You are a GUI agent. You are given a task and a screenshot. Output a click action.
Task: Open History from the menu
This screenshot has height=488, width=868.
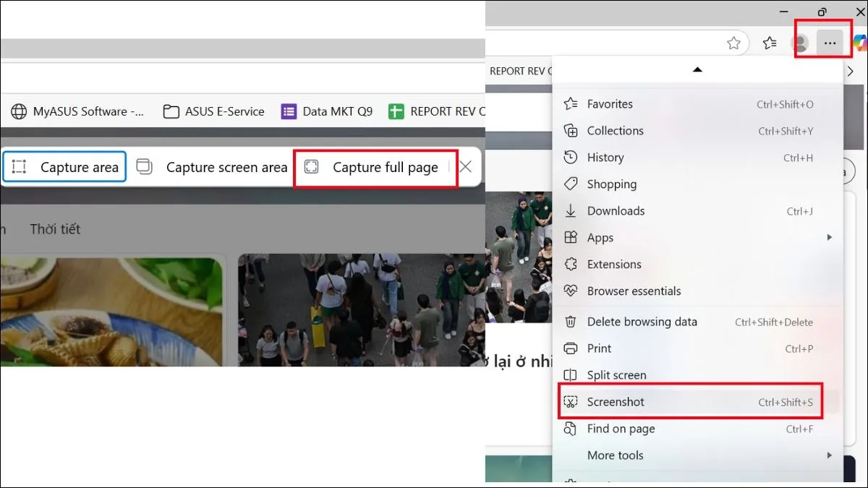coord(605,158)
